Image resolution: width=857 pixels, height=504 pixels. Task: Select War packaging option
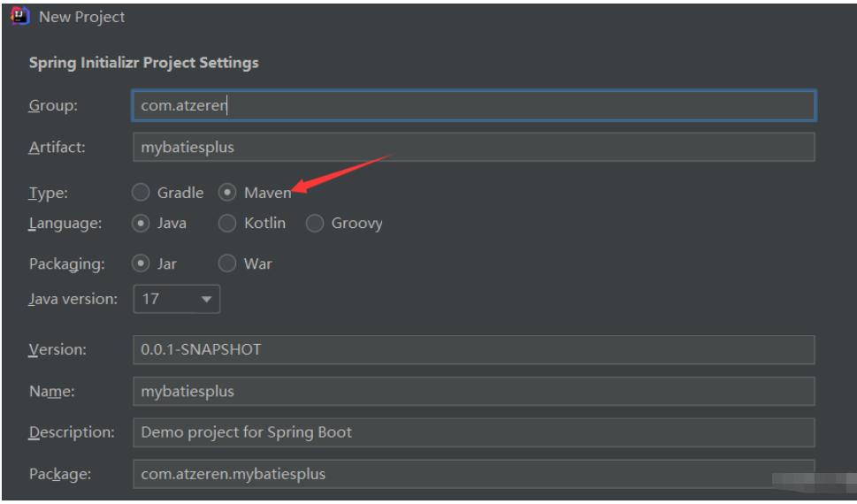(x=227, y=263)
